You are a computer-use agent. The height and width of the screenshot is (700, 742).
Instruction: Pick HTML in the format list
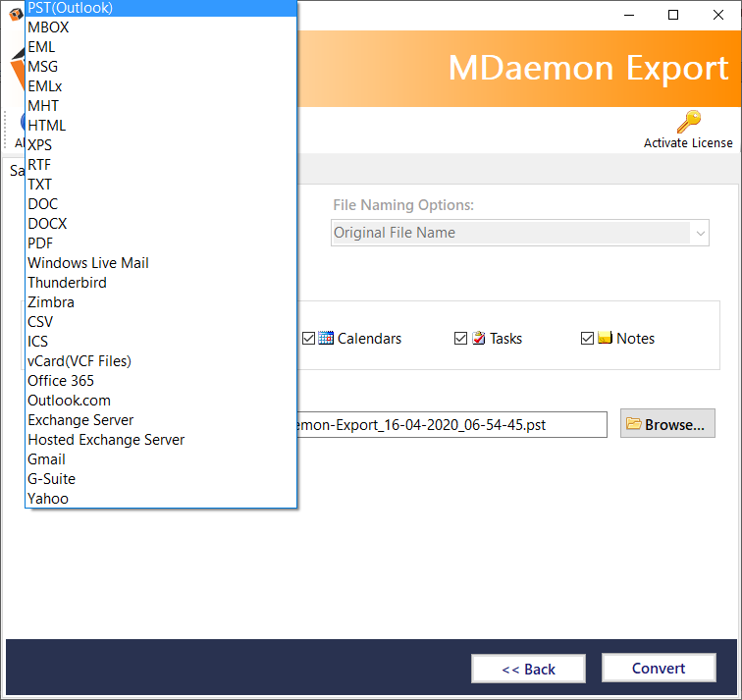(x=161, y=126)
